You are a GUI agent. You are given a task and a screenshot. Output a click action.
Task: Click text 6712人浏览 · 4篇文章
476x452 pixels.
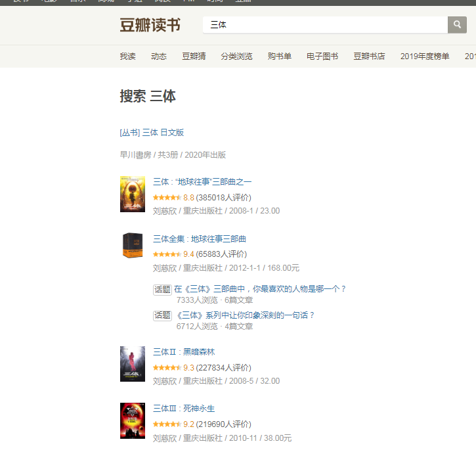point(214,327)
